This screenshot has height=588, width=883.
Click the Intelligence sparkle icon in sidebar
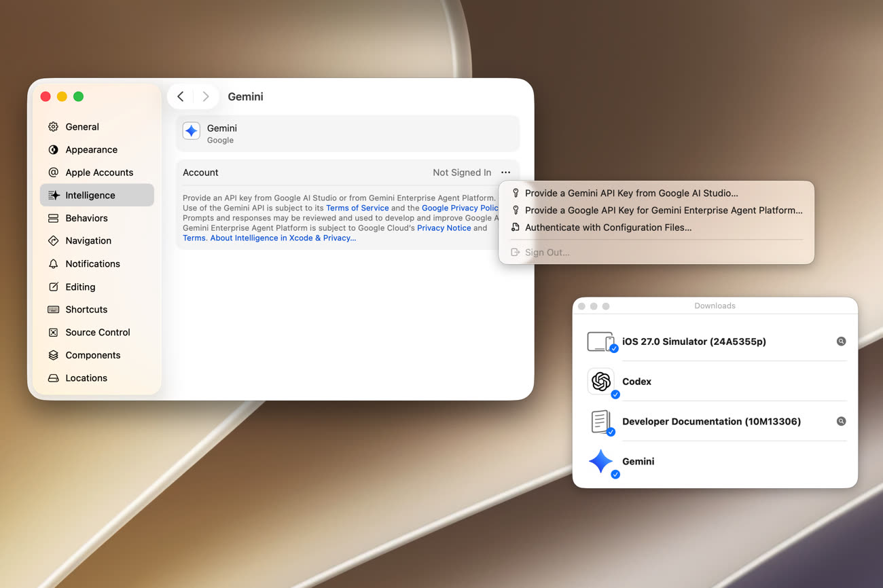click(x=54, y=195)
